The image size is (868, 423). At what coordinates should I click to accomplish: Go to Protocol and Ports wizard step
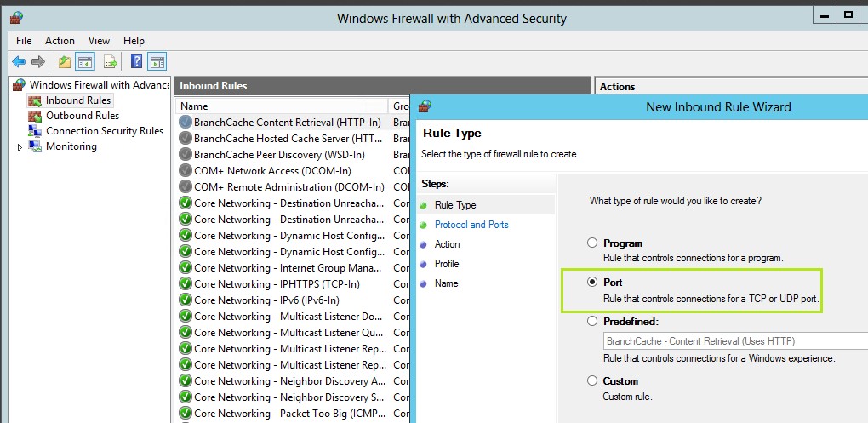[471, 225]
